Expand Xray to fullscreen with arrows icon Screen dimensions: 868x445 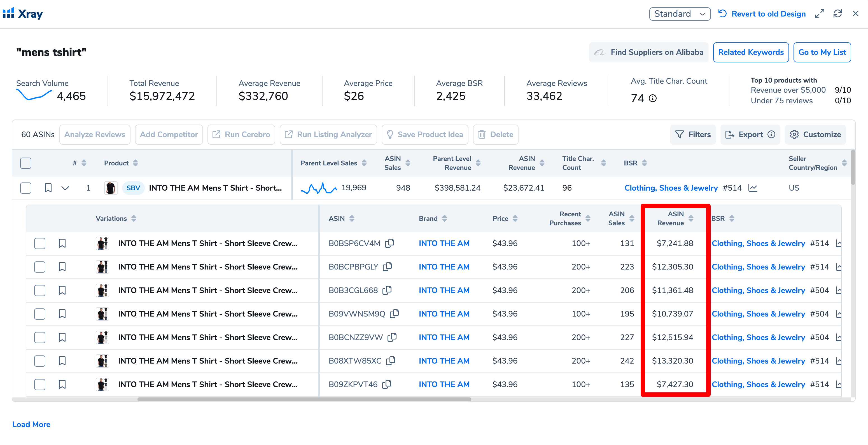(x=820, y=14)
